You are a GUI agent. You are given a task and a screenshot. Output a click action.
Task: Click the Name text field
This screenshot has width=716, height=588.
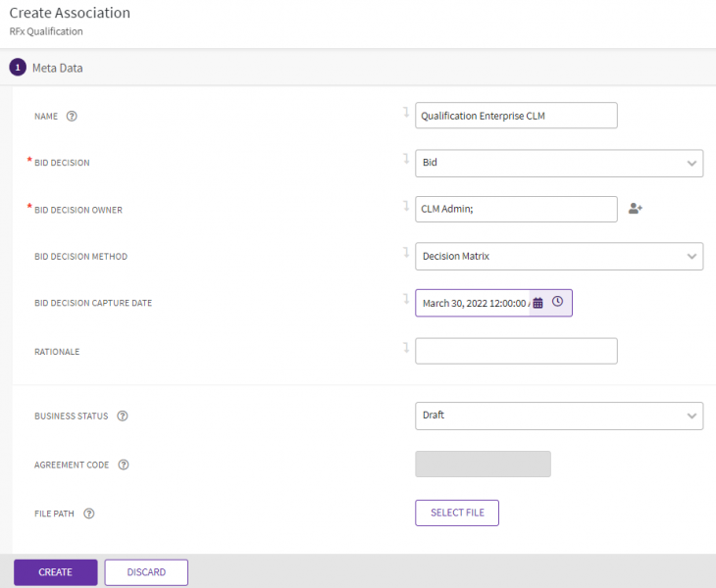pos(516,116)
